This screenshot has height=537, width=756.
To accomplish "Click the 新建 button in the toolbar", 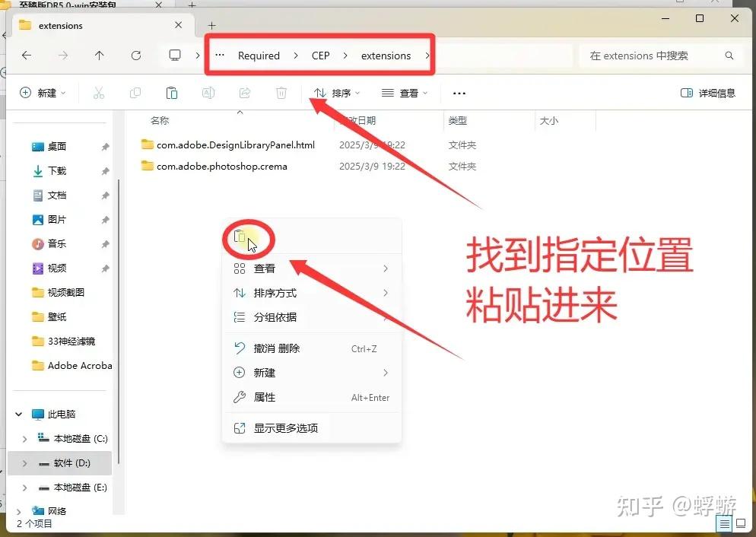I will click(41, 92).
